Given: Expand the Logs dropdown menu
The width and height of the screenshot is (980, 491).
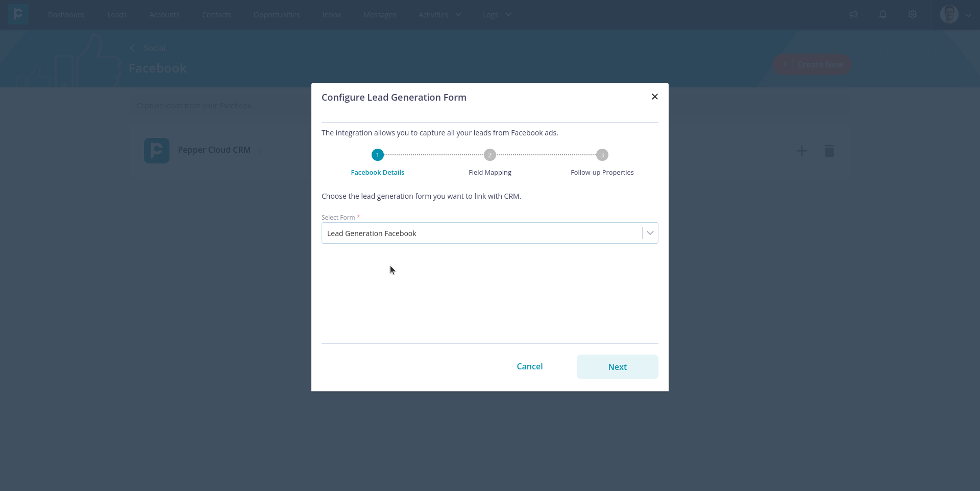Looking at the screenshot, I should [497, 15].
